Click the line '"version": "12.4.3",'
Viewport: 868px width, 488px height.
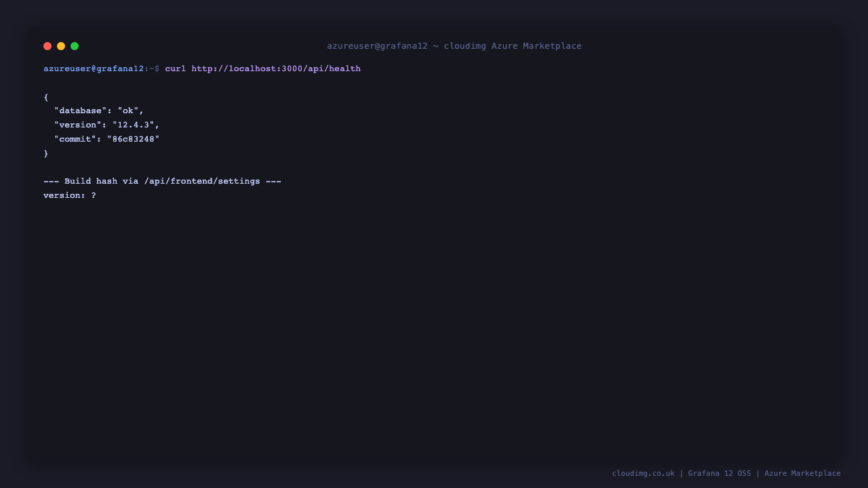click(107, 125)
